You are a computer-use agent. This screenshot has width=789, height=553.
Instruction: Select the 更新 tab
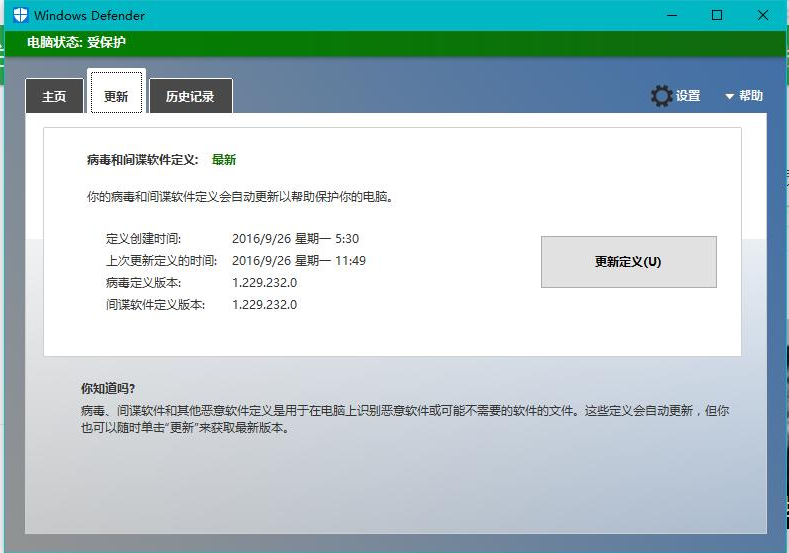(116, 96)
